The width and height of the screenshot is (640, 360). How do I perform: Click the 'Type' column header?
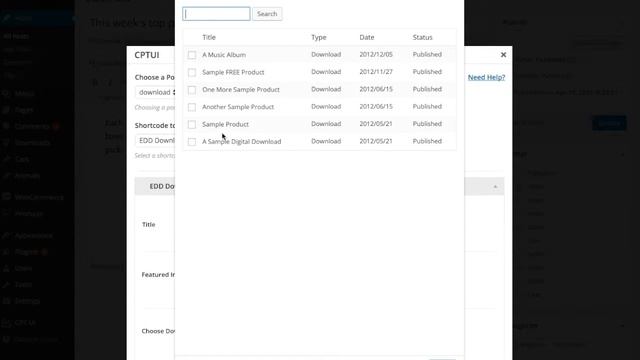click(319, 37)
